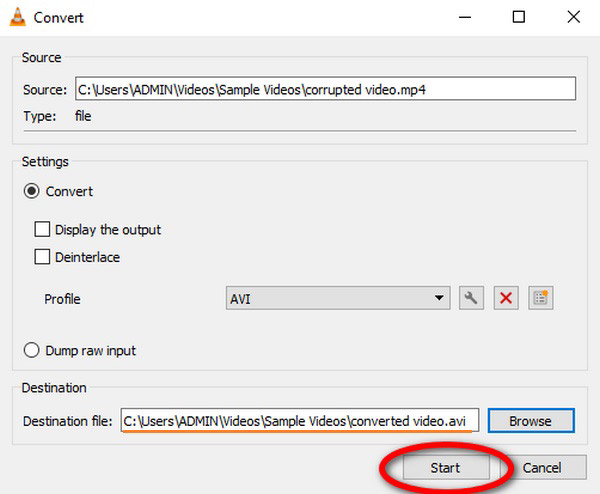The width and height of the screenshot is (600, 494).
Task: Click the 'Profile' label text
Action: click(x=62, y=299)
